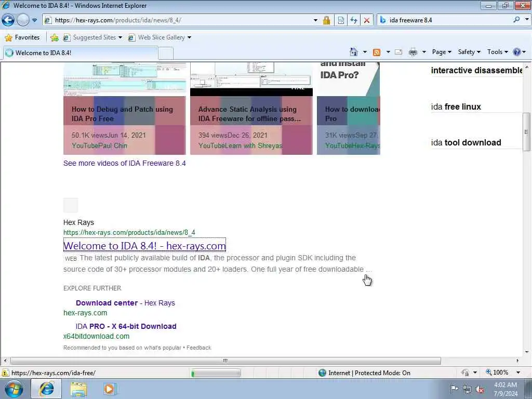Open the Favorites star button
532x399 pixels.
22,37
